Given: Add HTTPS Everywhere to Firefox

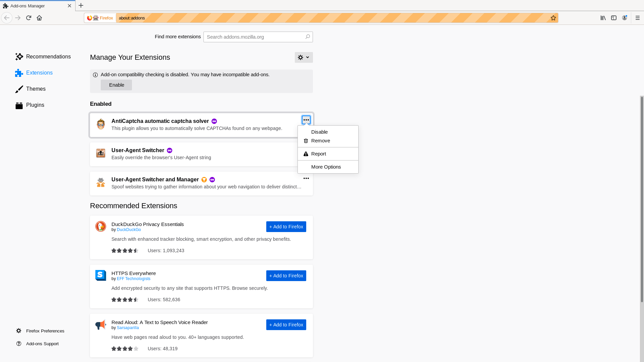Looking at the screenshot, I should 286,276.
